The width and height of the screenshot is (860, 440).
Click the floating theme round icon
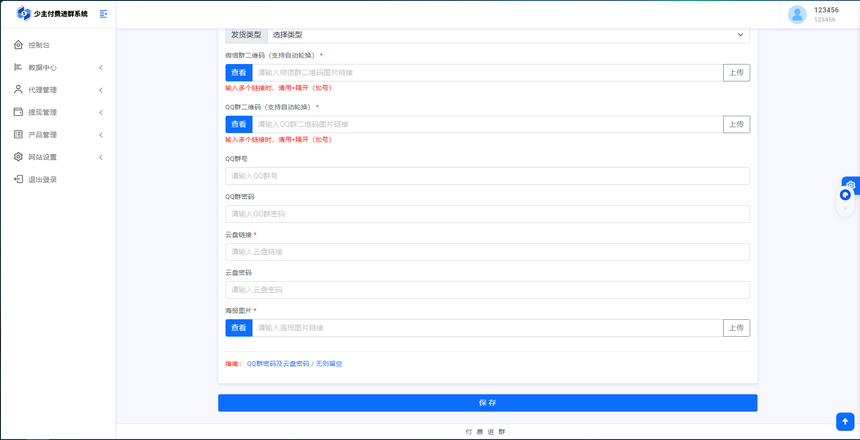point(845,195)
